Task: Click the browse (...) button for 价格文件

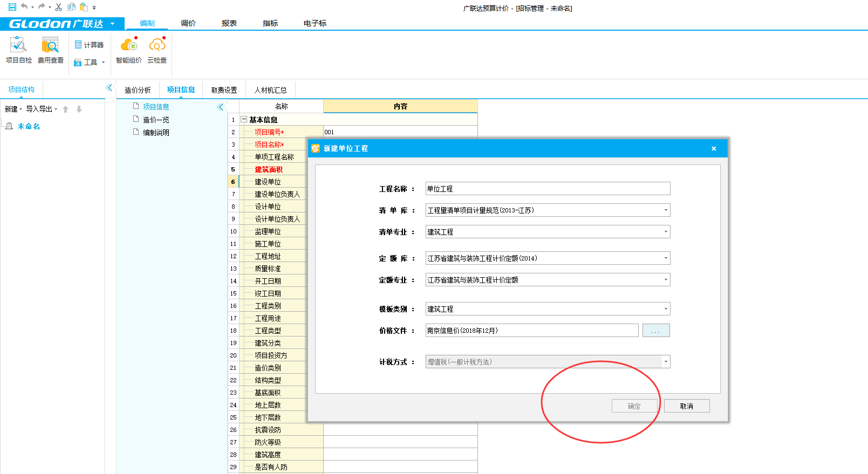Action: point(656,331)
